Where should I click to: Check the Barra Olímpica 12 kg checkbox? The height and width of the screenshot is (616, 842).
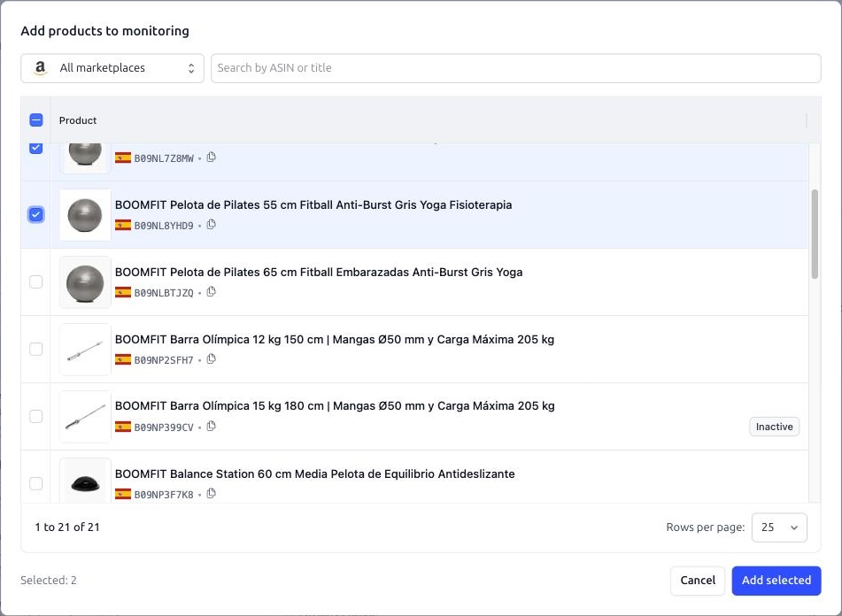click(36, 349)
